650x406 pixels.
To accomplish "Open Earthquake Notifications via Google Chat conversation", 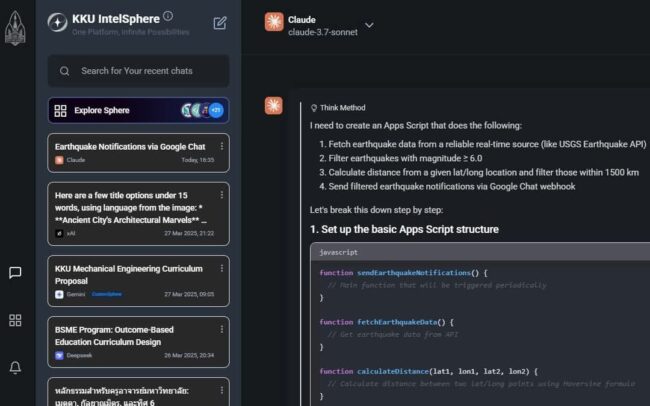I will pos(130,147).
